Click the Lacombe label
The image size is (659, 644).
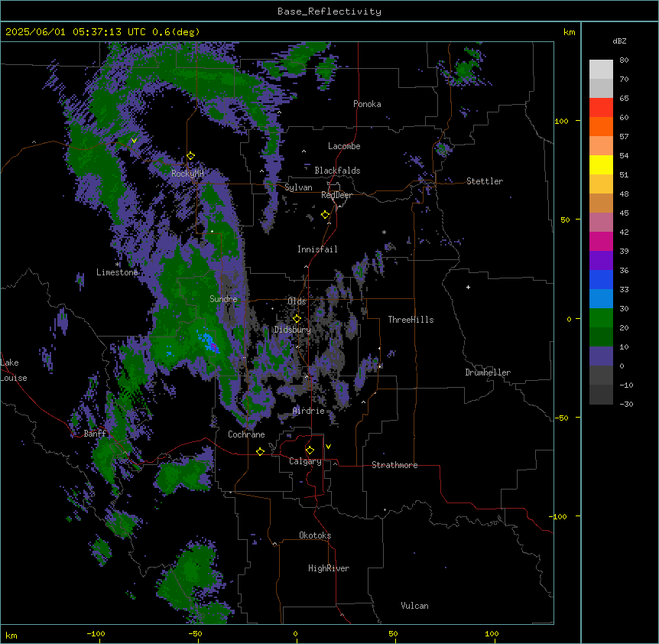[344, 146]
